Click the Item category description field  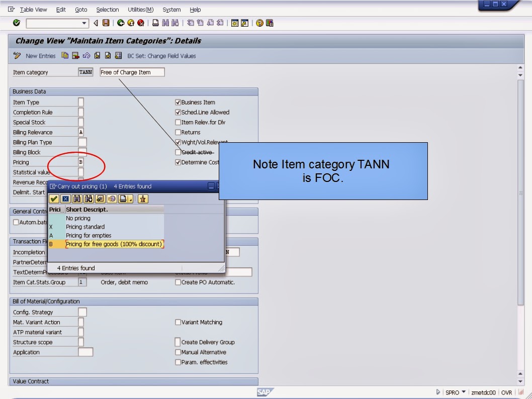click(132, 72)
